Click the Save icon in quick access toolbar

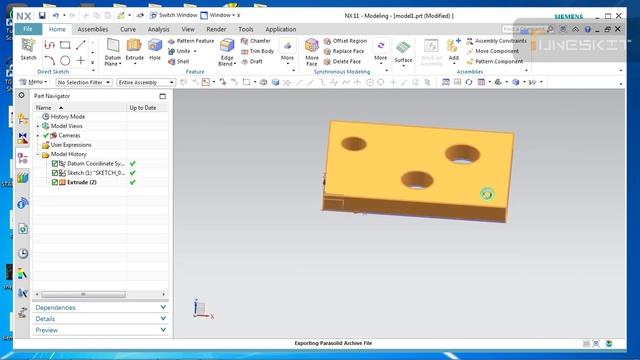pos(42,16)
